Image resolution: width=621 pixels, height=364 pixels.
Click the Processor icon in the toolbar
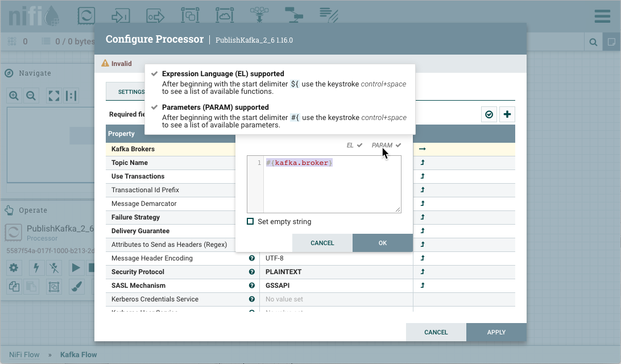(x=86, y=16)
